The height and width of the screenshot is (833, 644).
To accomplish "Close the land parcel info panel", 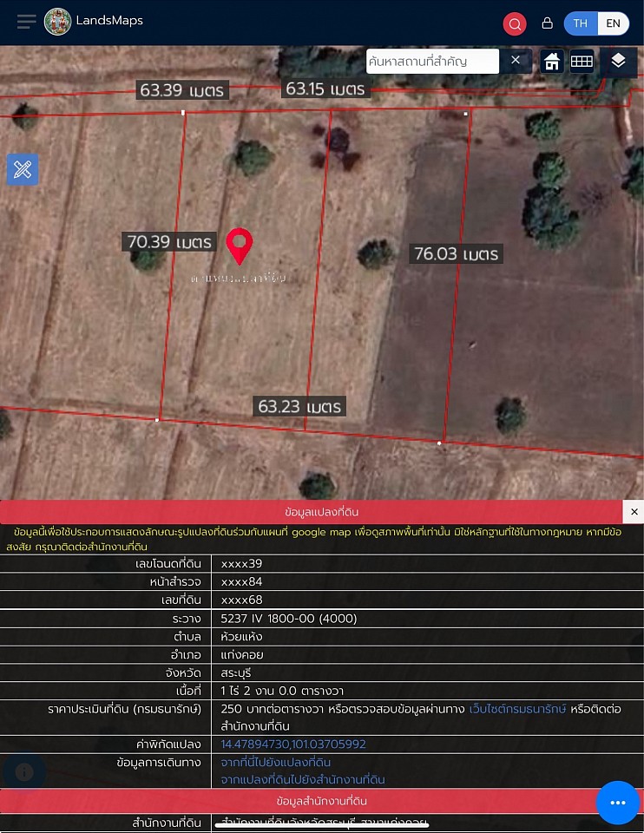I will tap(634, 512).
